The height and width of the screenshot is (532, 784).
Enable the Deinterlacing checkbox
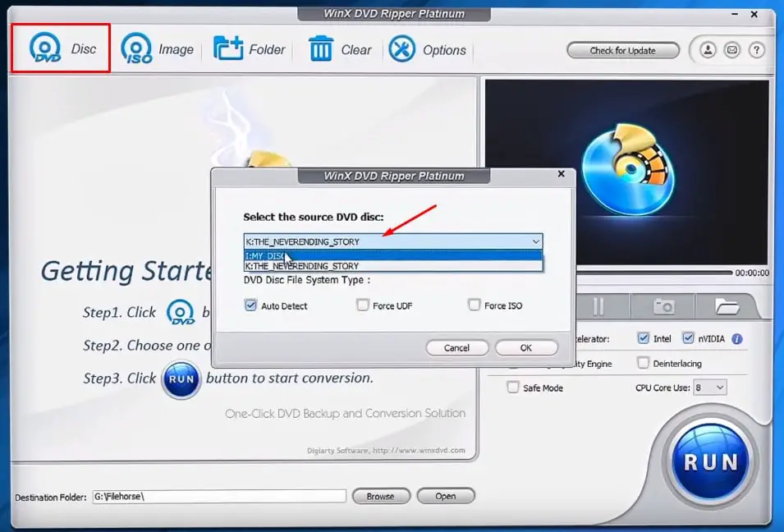(643, 363)
